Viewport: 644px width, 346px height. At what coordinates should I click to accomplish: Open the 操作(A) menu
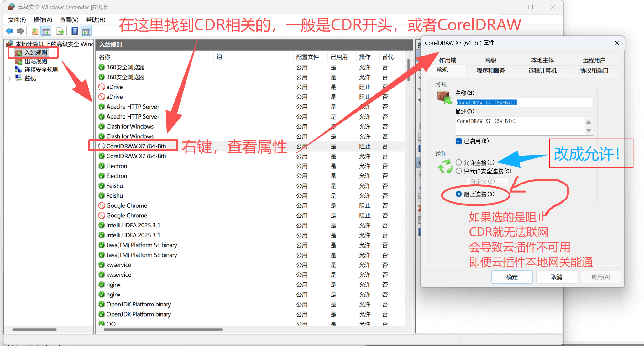click(x=43, y=20)
